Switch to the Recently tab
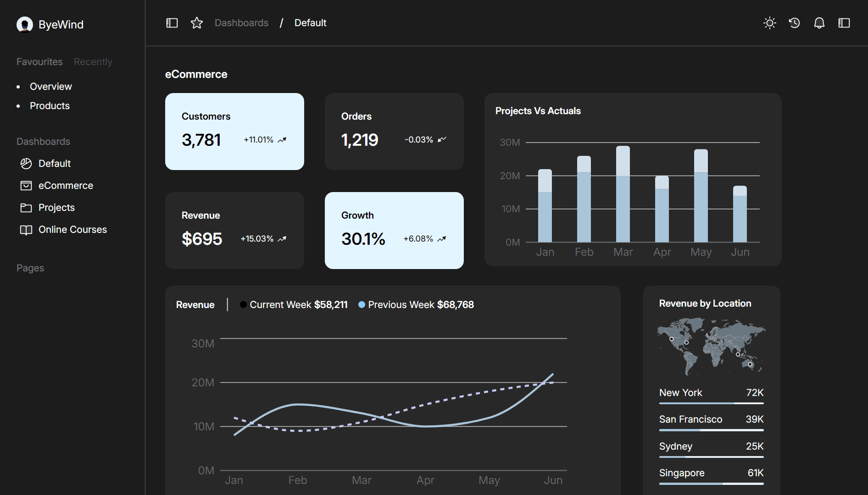The image size is (868, 495). pos(93,61)
